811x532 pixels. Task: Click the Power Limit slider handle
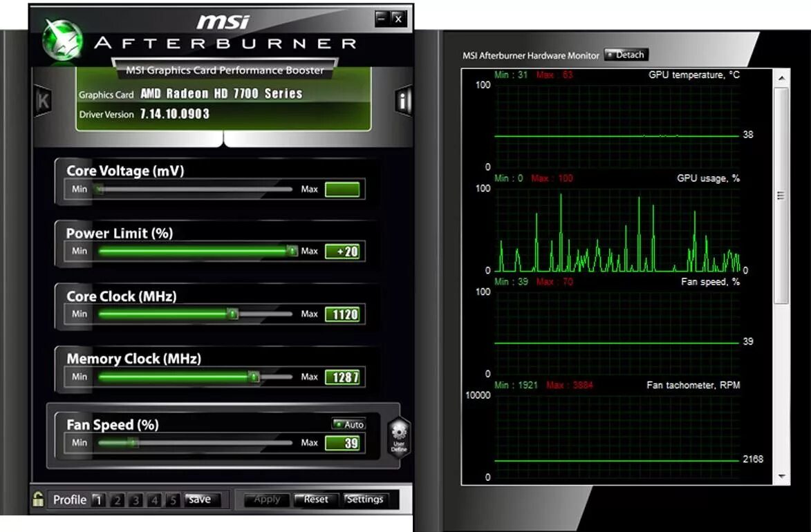coord(292,251)
